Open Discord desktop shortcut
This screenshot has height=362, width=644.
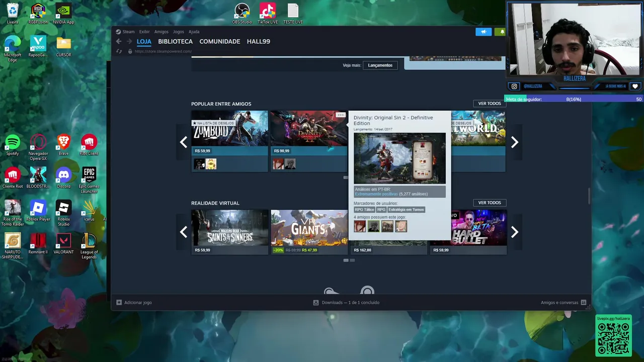(x=63, y=178)
